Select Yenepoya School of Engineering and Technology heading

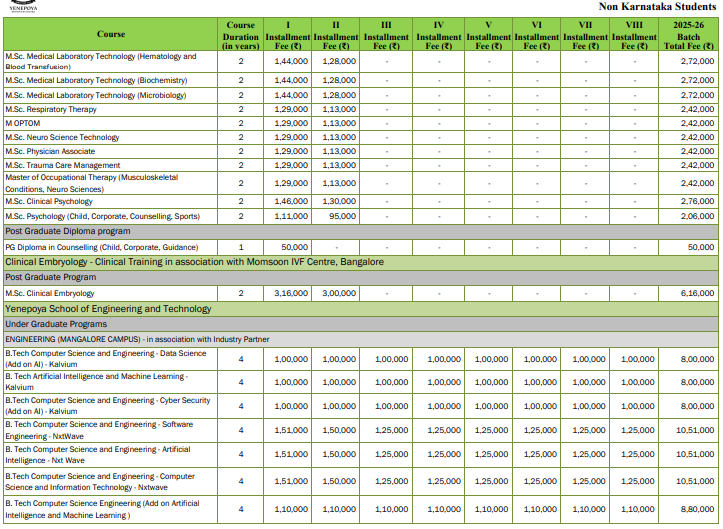coord(109,309)
